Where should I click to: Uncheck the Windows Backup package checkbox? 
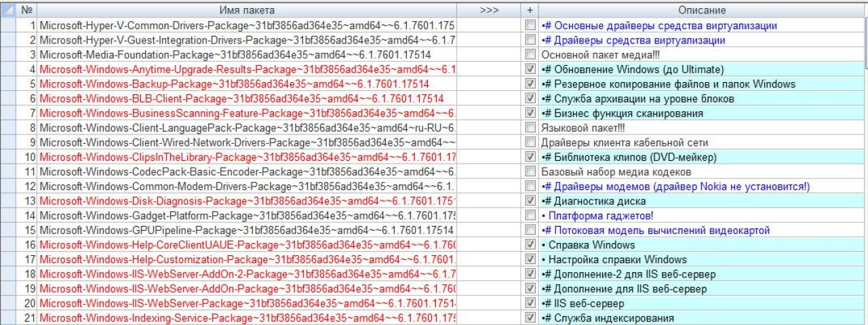[x=530, y=84]
